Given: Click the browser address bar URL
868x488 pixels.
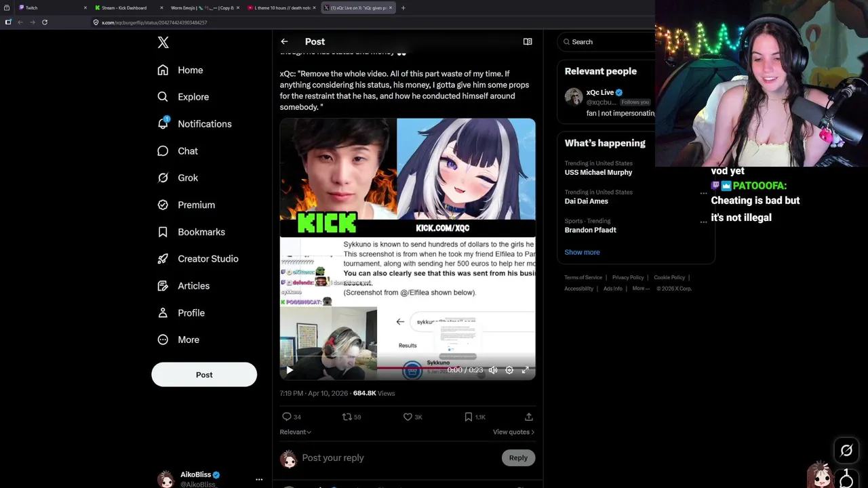Looking at the screenshot, I should coord(155,22).
